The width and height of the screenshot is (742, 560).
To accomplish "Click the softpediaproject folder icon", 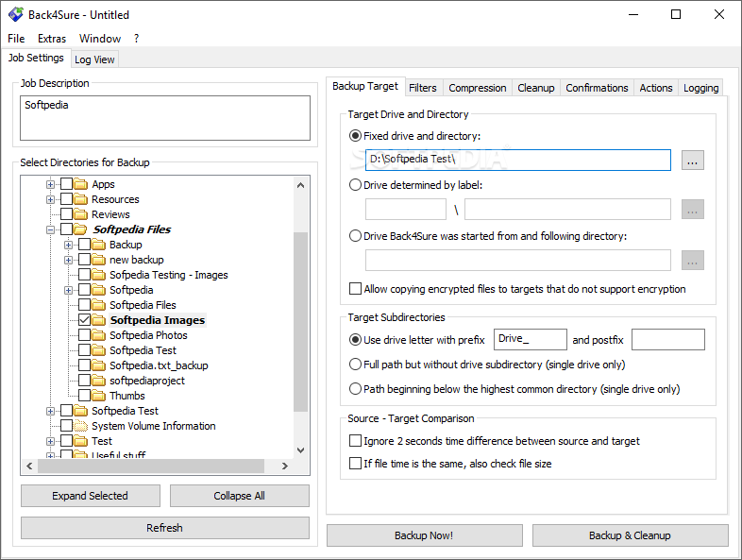I will point(99,381).
